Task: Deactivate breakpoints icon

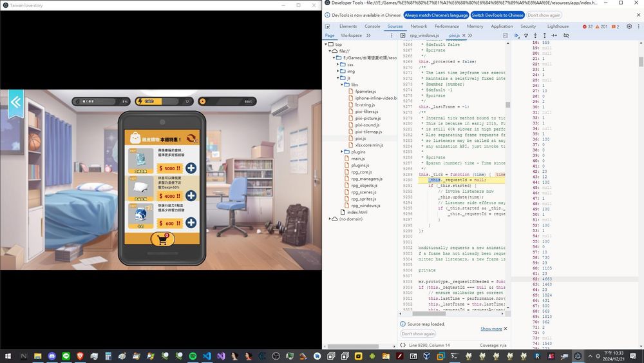Action: tap(566, 35)
